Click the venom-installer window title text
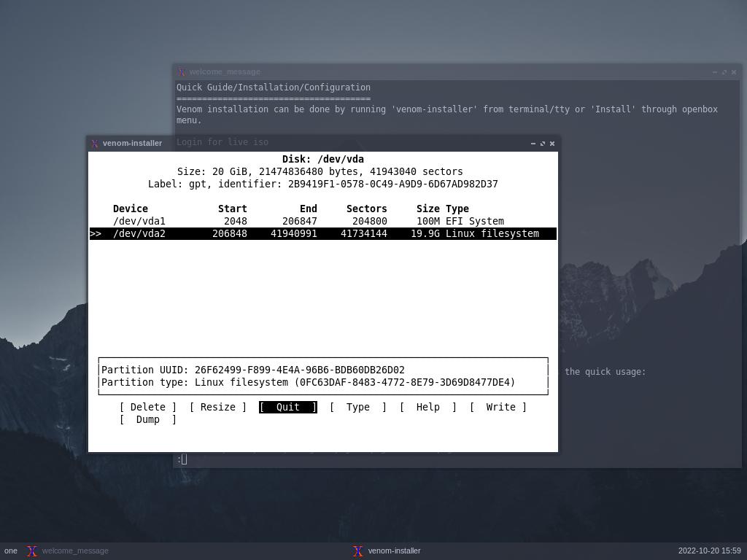This screenshot has height=560, width=747. click(133, 144)
